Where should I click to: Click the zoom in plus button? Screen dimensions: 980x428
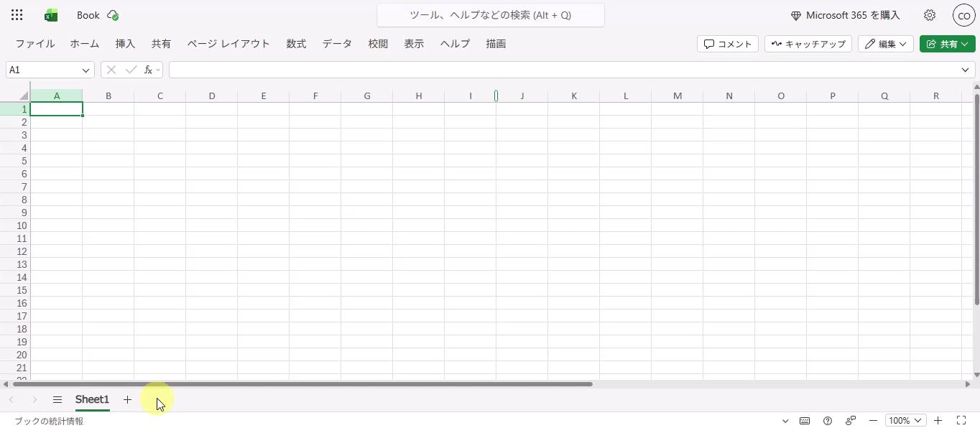(x=938, y=421)
